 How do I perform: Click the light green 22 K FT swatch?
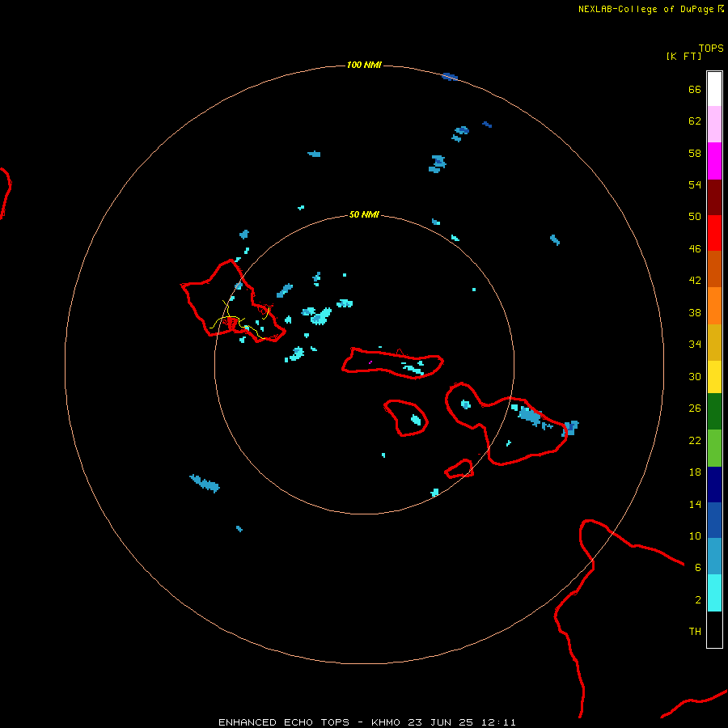click(x=714, y=448)
